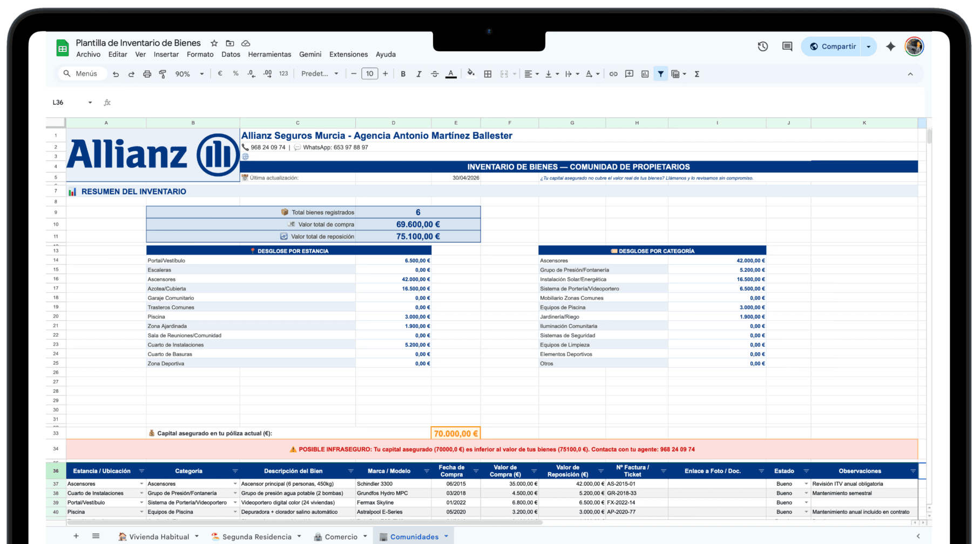Image resolution: width=980 pixels, height=544 pixels.
Task: Open text rotation options
Action: [x=592, y=74]
